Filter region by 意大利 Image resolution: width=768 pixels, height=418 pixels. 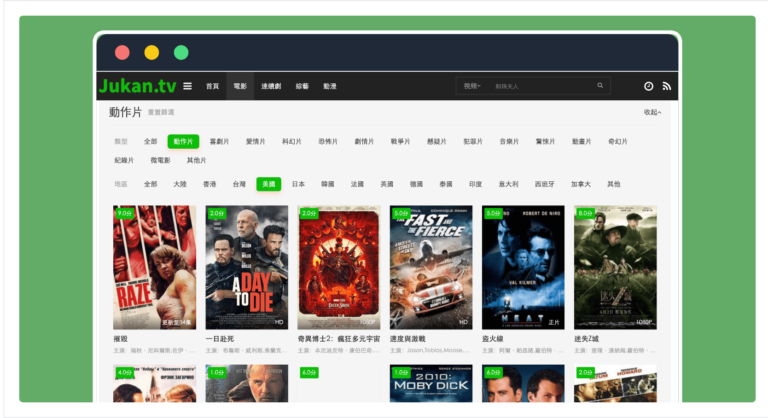pos(508,184)
